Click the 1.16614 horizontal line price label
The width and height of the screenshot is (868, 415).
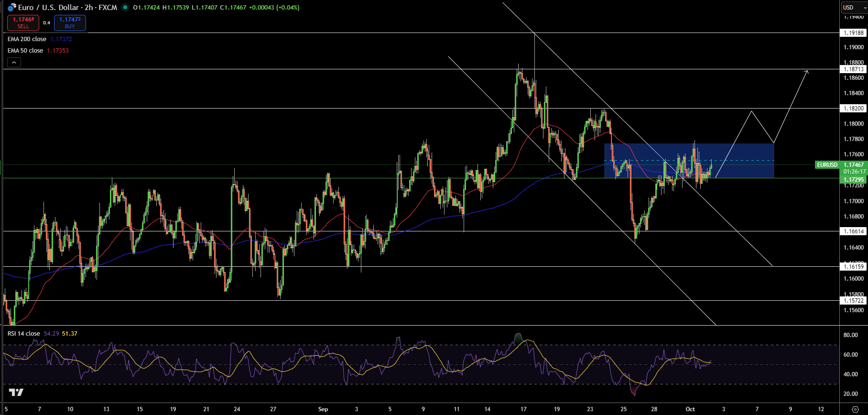pyautogui.click(x=853, y=231)
